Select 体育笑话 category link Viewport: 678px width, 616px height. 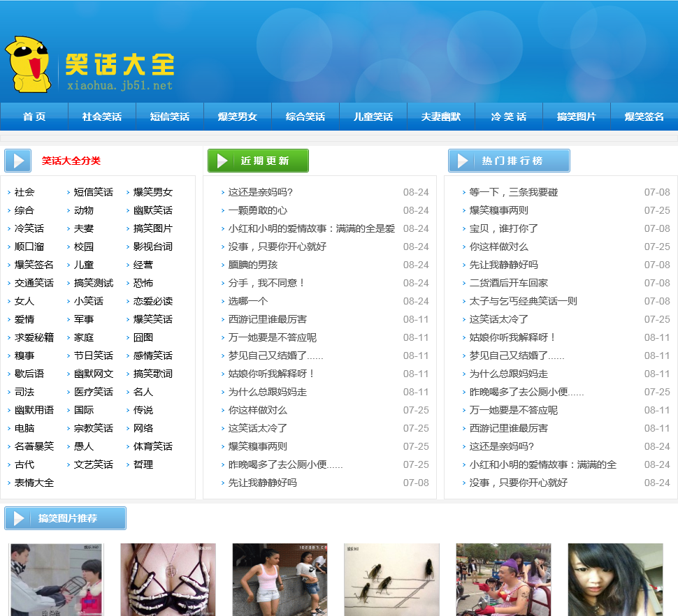[x=153, y=446]
